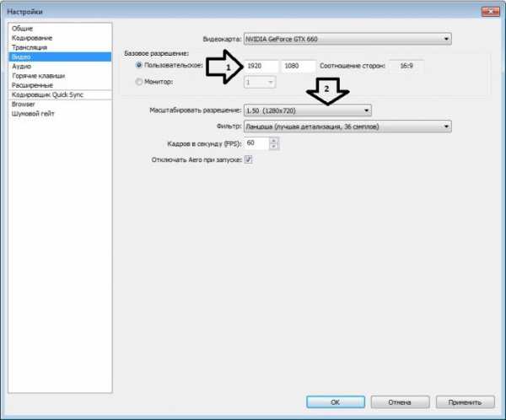Click the width field showing 1920
The image size is (506, 420).
pyautogui.click(x=261, y=66)
